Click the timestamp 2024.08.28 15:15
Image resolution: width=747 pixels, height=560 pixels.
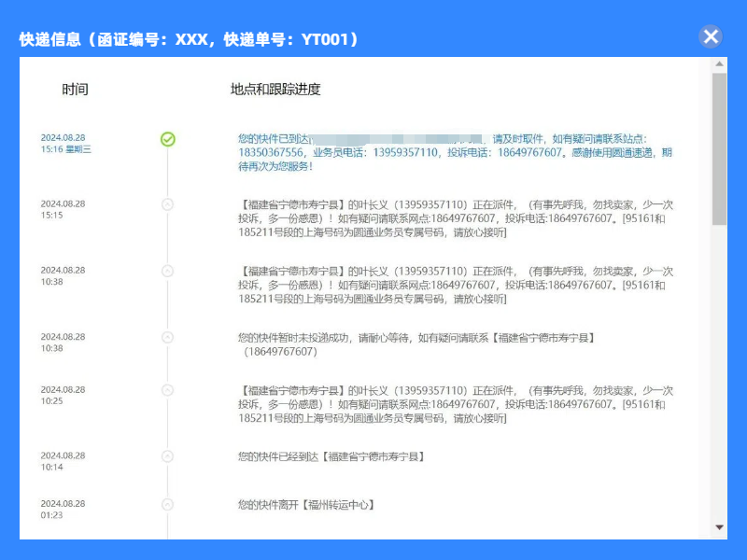pyautogui.click(x=63, y=209)
